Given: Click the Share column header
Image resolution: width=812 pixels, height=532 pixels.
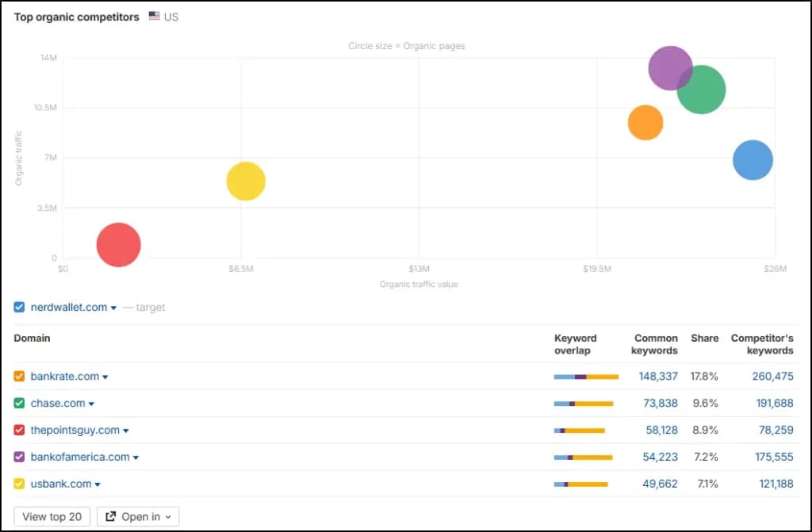Looking at the screenshot, I should pos(704,339).
